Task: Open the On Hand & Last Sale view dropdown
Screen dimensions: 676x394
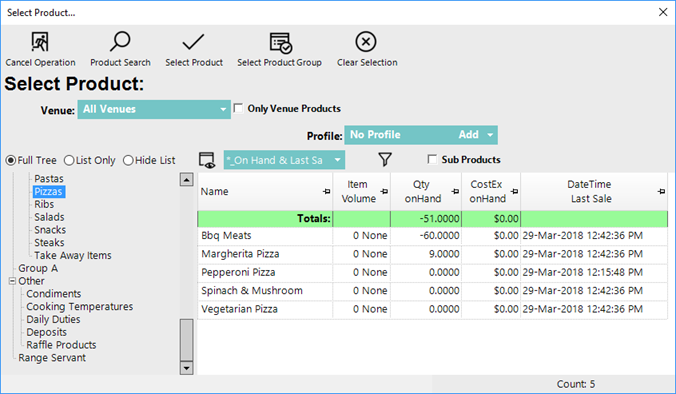Action: tap(284, 160)
